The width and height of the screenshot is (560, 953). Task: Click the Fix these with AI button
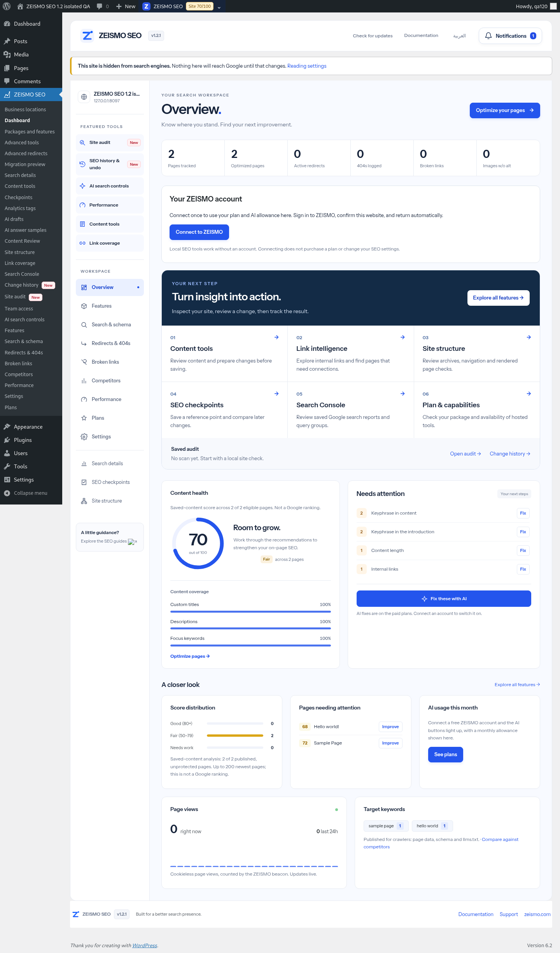[x=444, y=599]
